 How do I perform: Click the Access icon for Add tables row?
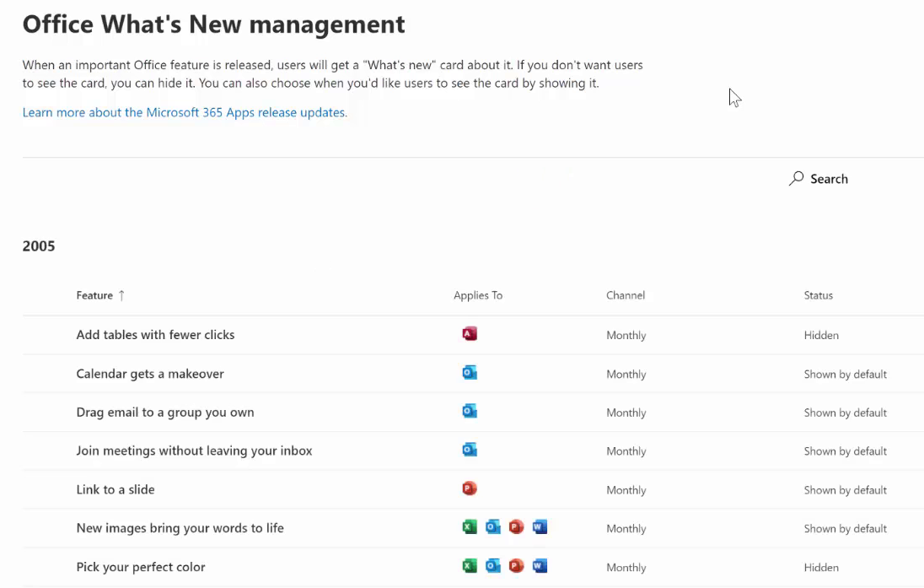coord(470,334)
